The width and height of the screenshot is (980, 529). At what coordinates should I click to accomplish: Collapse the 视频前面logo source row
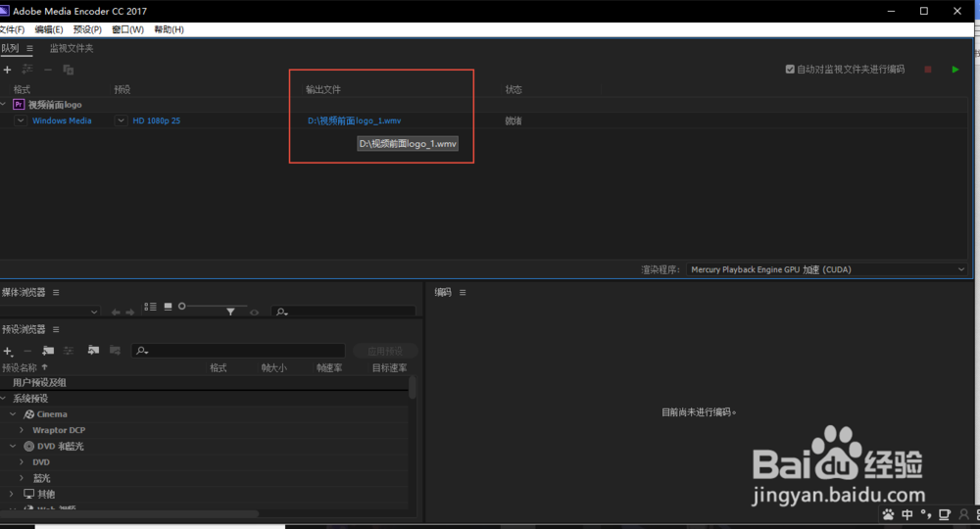(3, 104)
